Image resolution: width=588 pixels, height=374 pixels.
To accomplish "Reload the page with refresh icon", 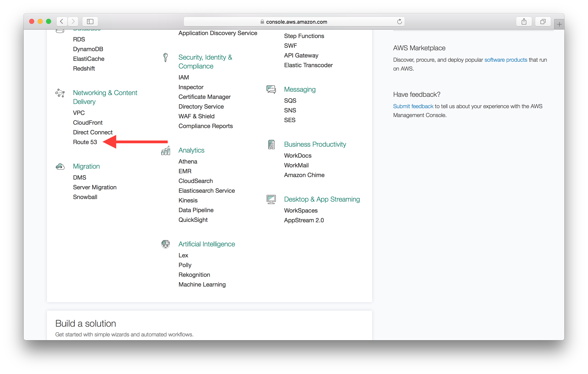I will (399, 22).
